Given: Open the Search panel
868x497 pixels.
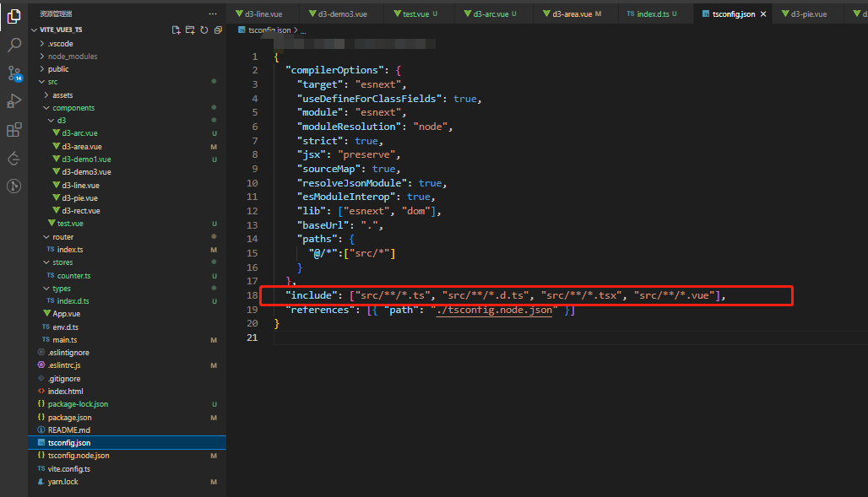Looking at the screenshot, I should tap(14, 44).
